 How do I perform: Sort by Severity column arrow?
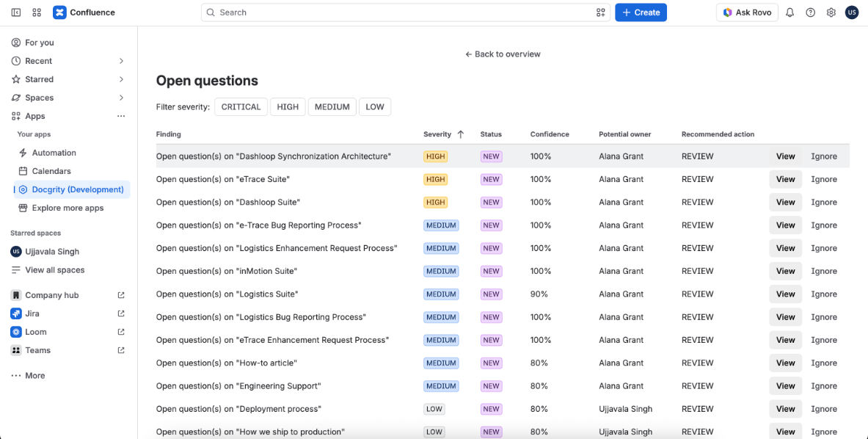(461, 134)
